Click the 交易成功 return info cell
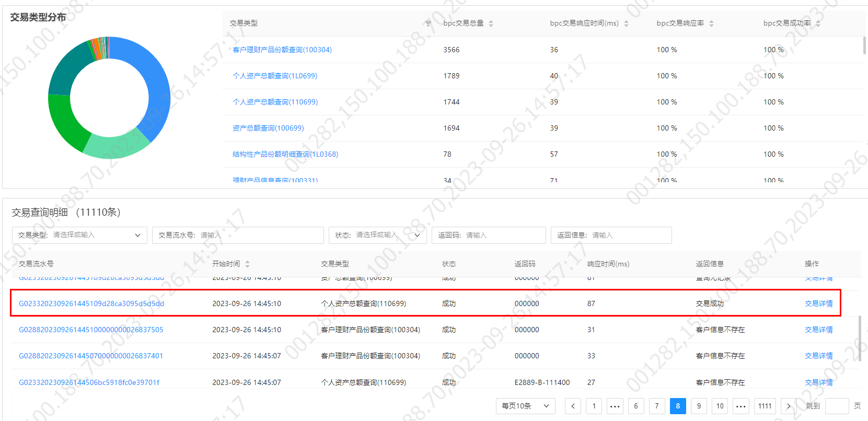 710,303
